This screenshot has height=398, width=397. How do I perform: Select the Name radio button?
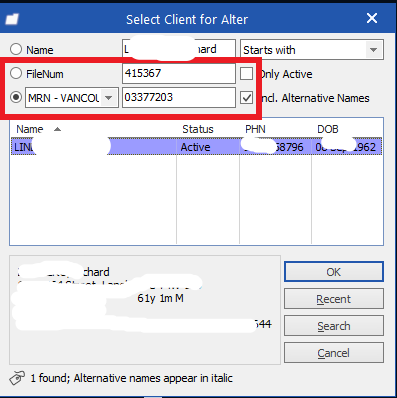(16, 49)
